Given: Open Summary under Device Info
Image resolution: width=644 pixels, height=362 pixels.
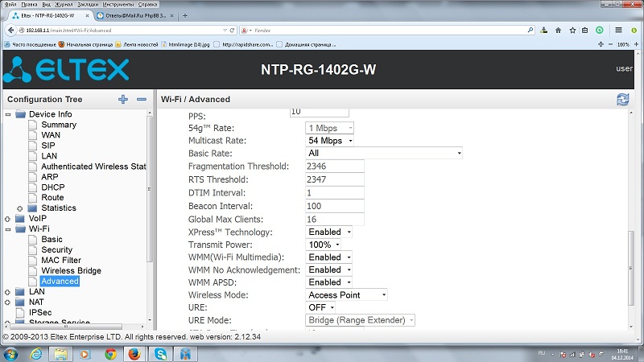Looking at the screenshot, I should (59, 125).
